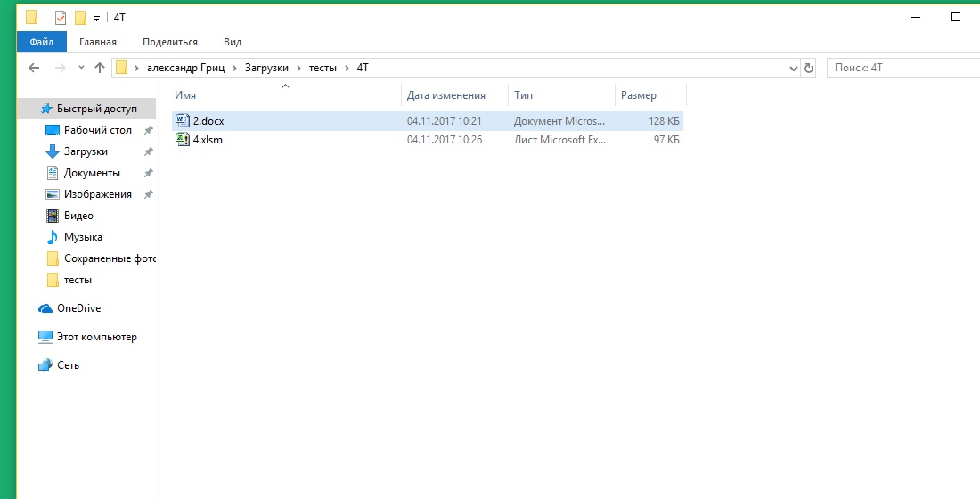This screenshot has height=499, width=980.
Task: Sort by the Имя column header
Action: pyautogui.click(x=185, y=95)
